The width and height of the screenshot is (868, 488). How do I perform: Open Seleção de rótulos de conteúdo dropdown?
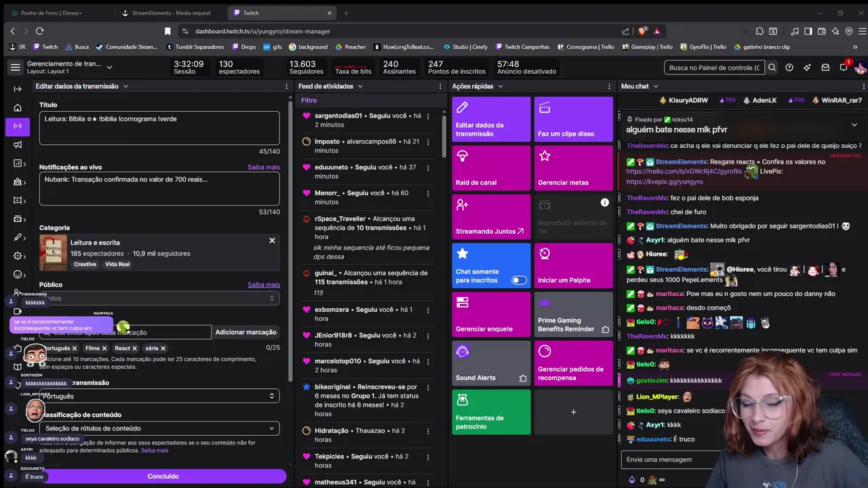pos(159,428)
